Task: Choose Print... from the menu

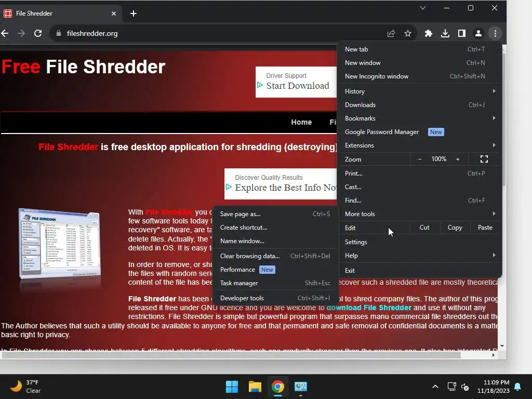Action: 420,174
